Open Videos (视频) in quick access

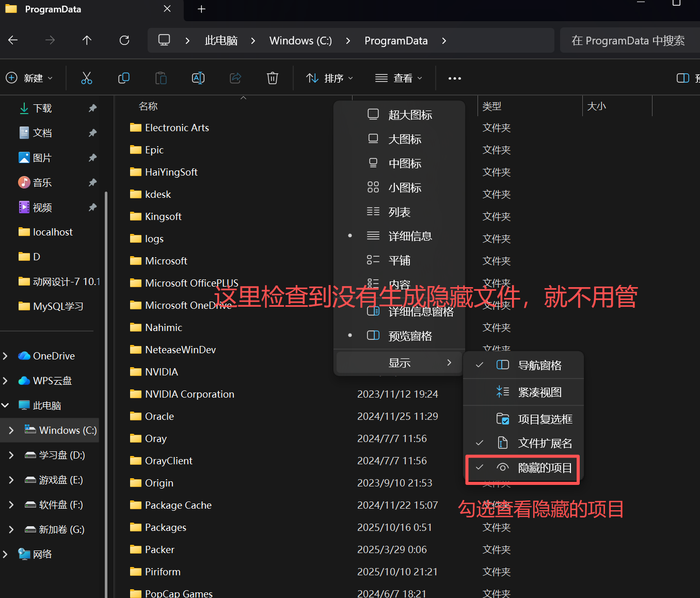(x=42, y=207)
